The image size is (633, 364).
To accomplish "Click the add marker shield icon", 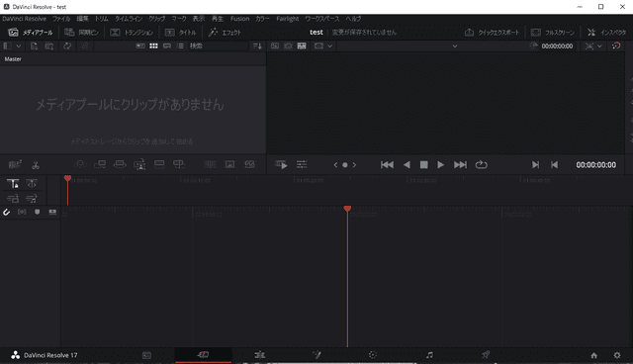I will point(38,212).
